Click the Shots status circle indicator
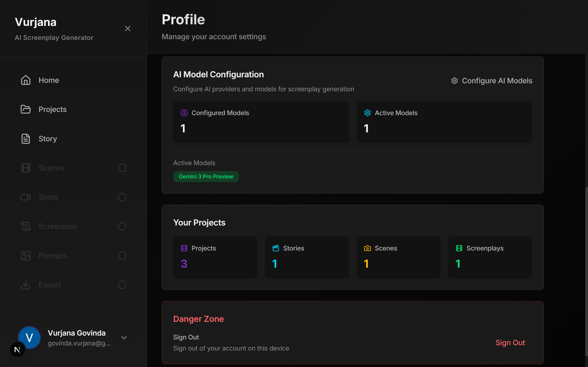The height and width of the screenshot is (367, 588). 122,197
